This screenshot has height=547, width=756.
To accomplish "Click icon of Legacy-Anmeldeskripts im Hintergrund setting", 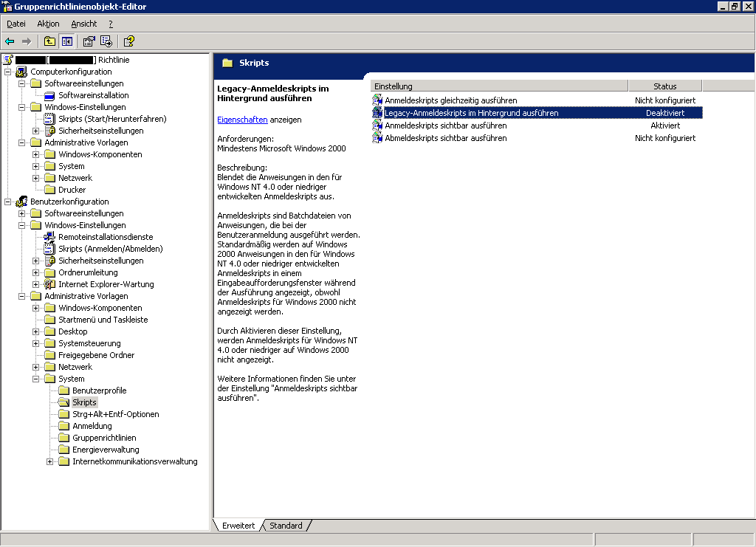I will coord(377,113).
